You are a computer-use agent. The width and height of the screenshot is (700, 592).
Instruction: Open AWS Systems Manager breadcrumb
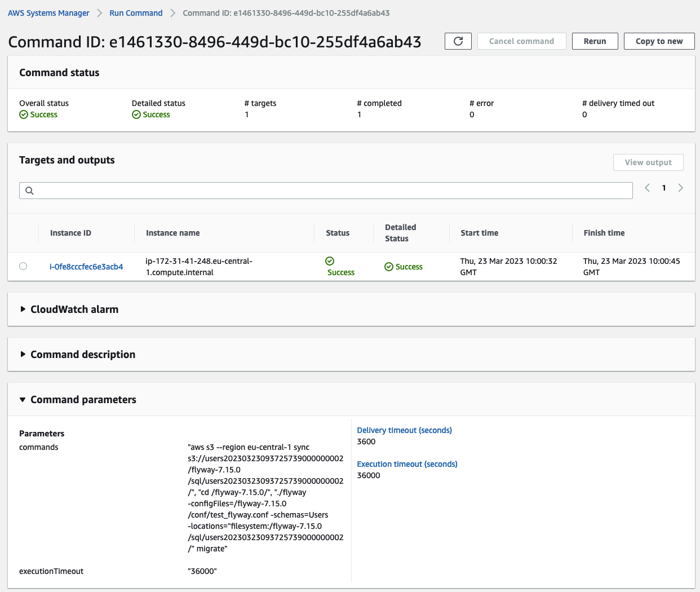click(x=48, y=13)
